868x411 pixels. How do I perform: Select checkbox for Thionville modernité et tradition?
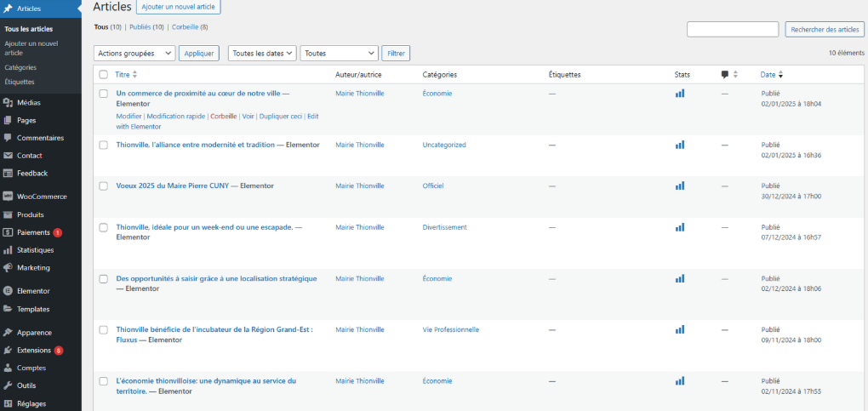point(104,146)
